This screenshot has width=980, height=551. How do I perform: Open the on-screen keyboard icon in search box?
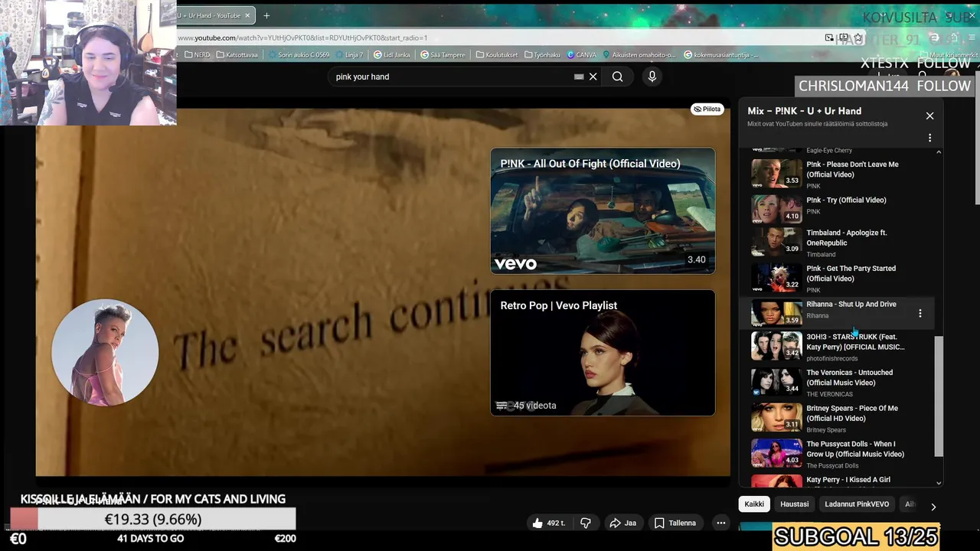point(579,77)
